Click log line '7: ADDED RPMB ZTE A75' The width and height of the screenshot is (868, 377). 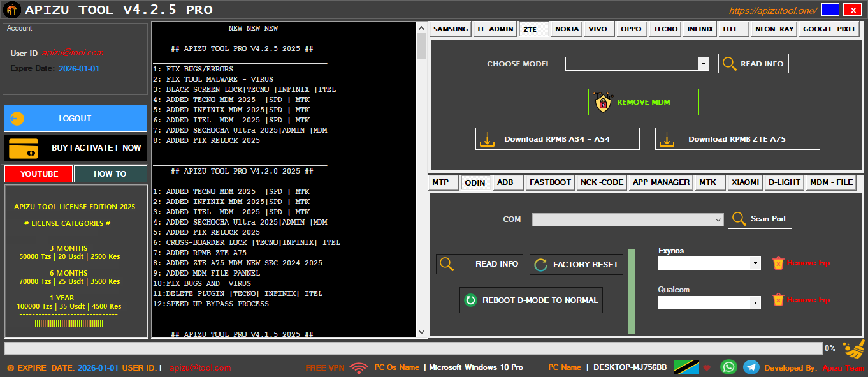click(x=199, y=253)
